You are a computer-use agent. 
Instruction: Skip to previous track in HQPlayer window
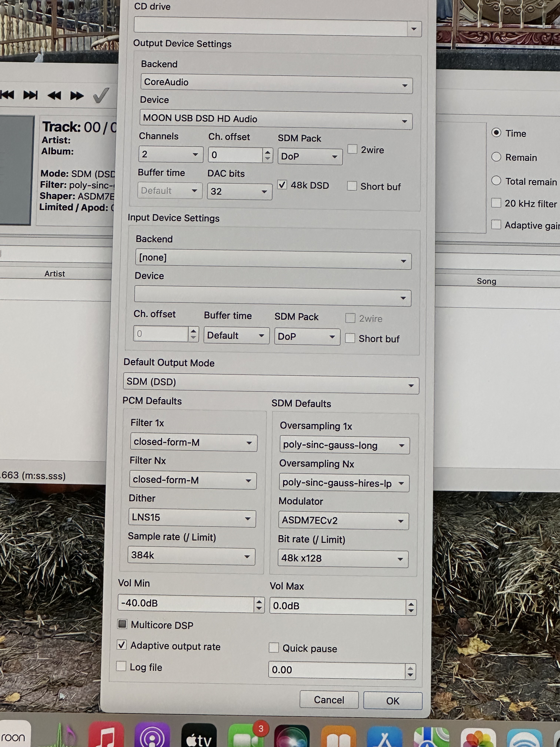click(x=7, y=95)
